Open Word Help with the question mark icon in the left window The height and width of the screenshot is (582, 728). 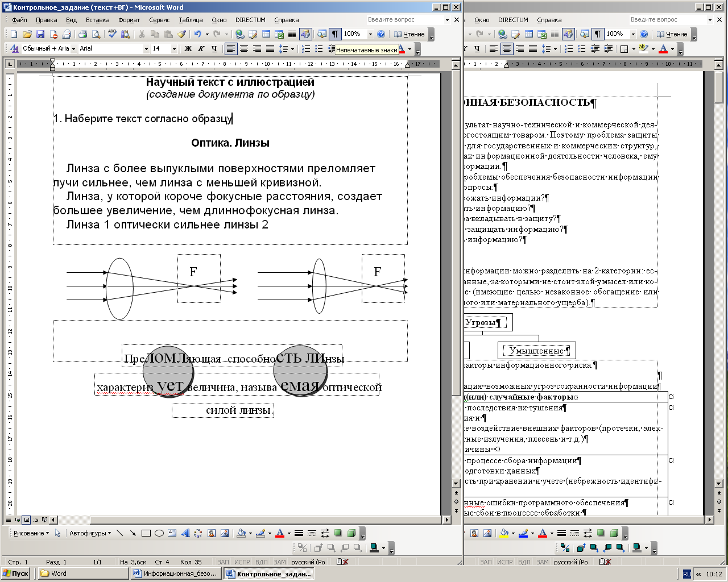click(382, 34)
